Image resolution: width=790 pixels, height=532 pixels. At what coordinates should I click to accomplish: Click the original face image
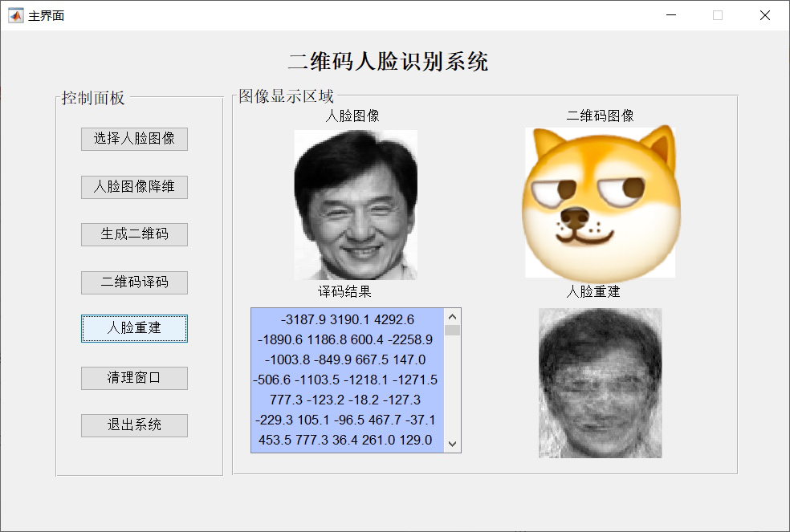[x=356, y=205]
